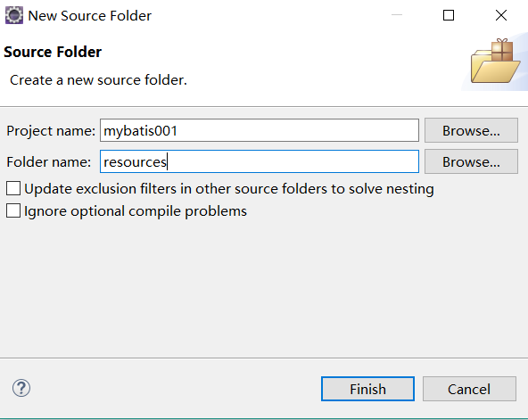Maximize the New Source Folder dialog
528x420 pixels.
(x=449, y=15)
